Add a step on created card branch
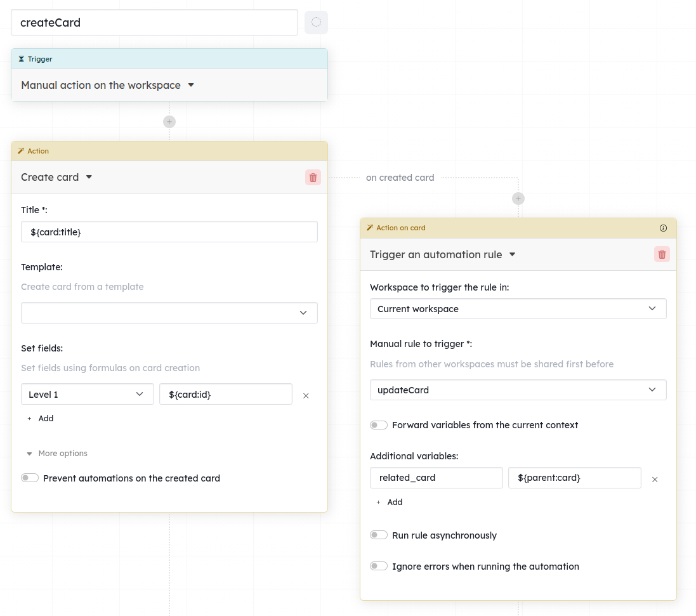696x616 pixels. pos(518,199)
